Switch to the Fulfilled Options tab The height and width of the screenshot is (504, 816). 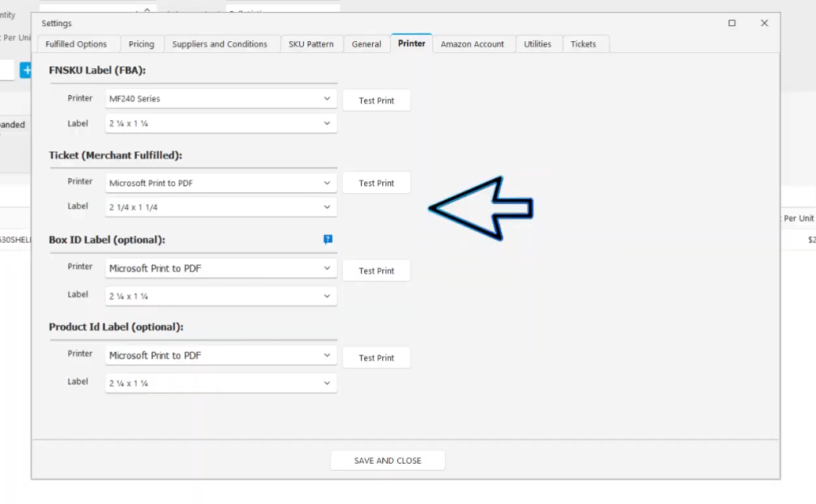coord(76,44)
